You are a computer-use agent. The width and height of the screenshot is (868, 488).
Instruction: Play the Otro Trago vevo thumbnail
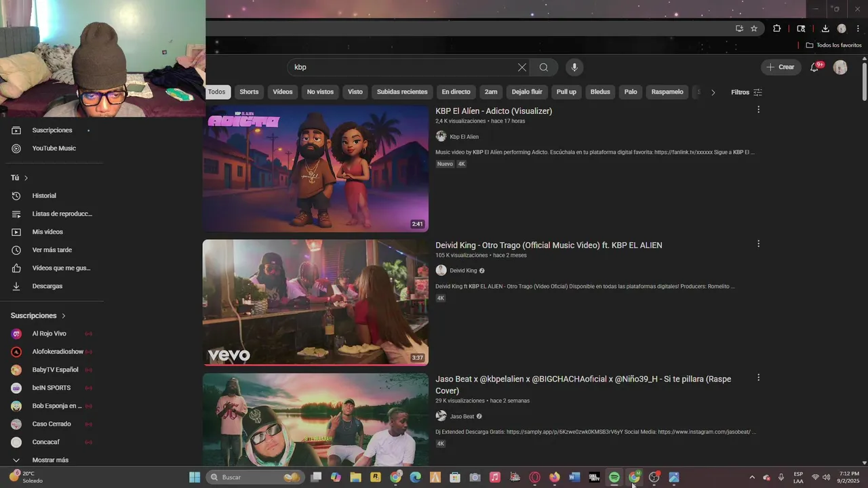pyautogui.click(x=315, y=302)
